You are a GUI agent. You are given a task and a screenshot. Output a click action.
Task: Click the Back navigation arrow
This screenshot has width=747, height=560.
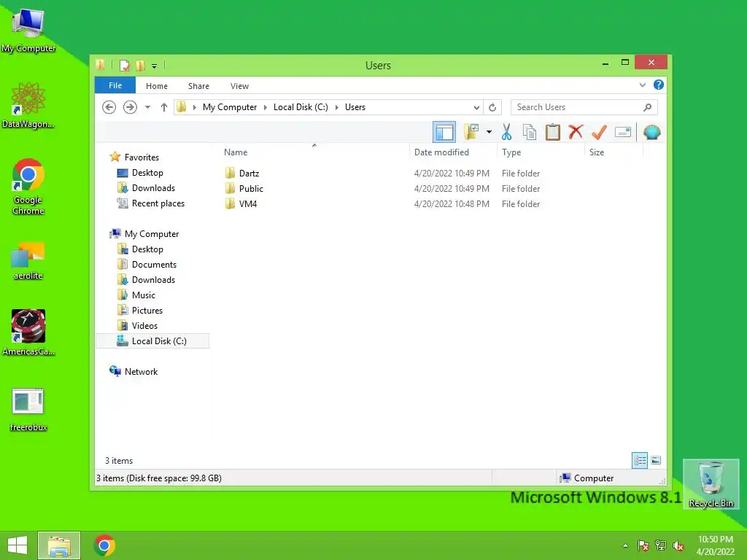[x=109, y=107]
